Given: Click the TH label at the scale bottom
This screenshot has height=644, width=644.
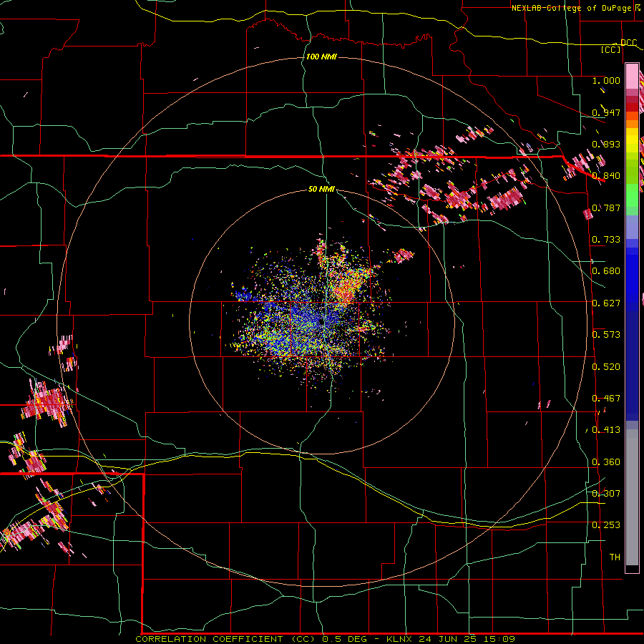Looking at the screenshot, I should pyautogui.click(x=615, y=557).
